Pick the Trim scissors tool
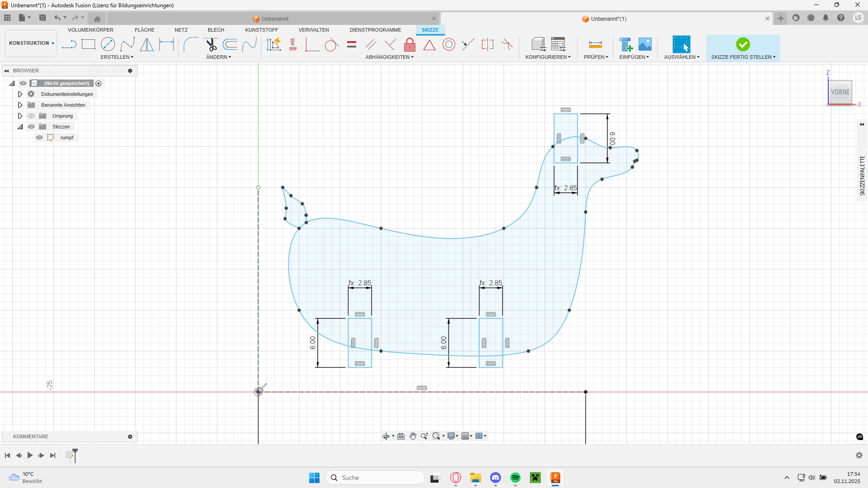Screen dimensions: 868x488 tap(211, 44)
